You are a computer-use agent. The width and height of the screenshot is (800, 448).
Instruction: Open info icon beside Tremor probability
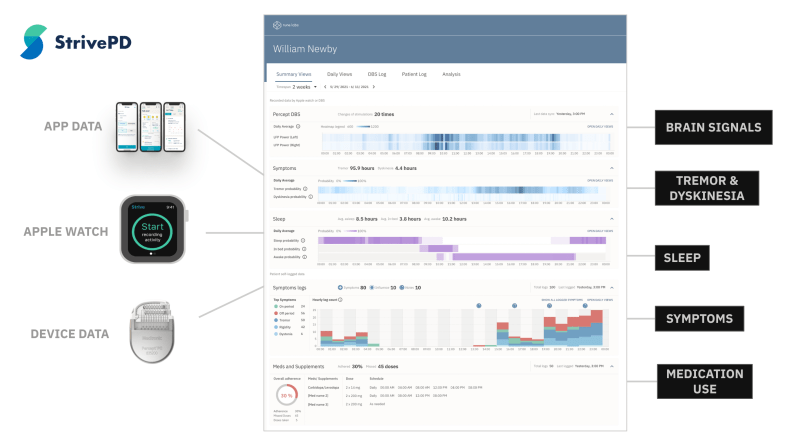[305, 189]
